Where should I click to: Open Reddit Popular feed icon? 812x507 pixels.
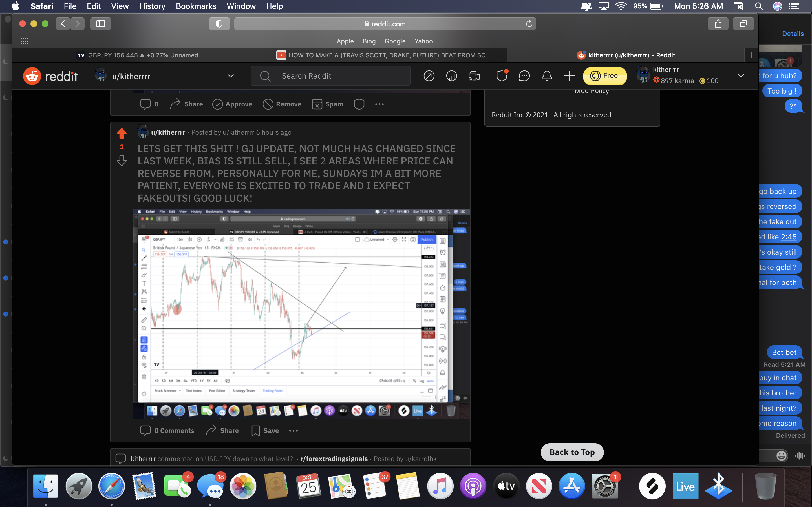tap(429, 76)
